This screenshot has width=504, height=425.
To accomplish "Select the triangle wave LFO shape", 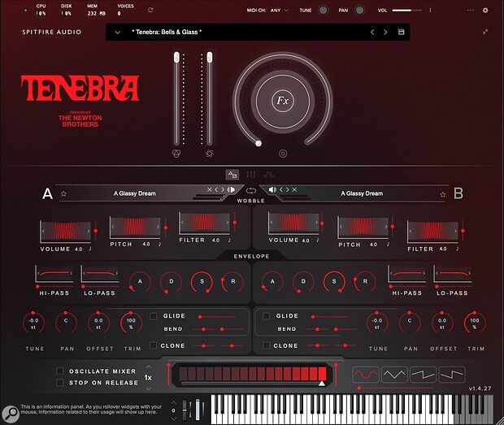I will pos(394,375).
